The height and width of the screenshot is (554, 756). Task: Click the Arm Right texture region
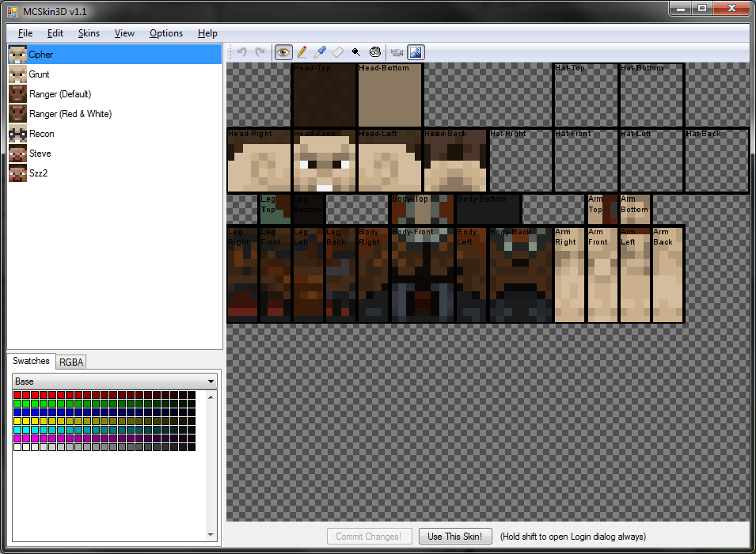tap(570, 275)
